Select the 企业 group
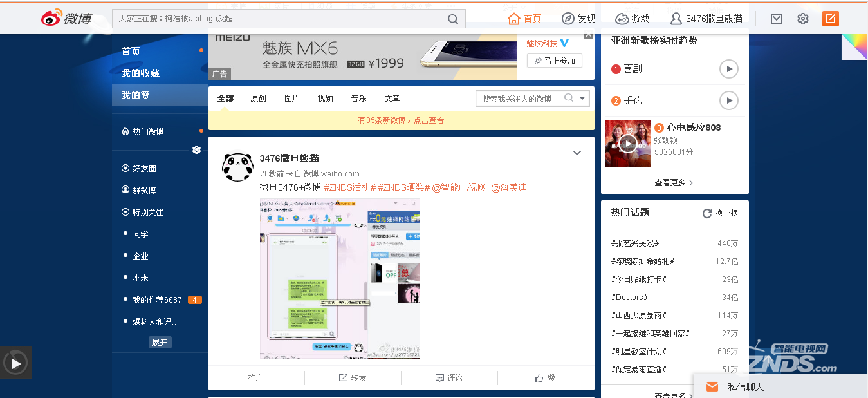 pyautogui.click(x=140, y=256)
